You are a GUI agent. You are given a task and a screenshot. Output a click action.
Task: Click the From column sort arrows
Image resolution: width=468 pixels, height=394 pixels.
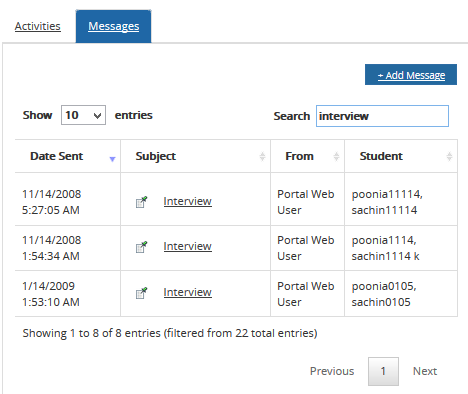336,156
